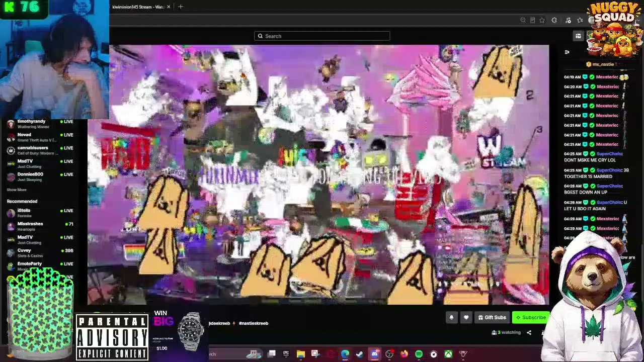The height and width of the screenshot is (362, 644).
Task: Collapse the chat panel arrow icon
Action: [x=567, y=52]
